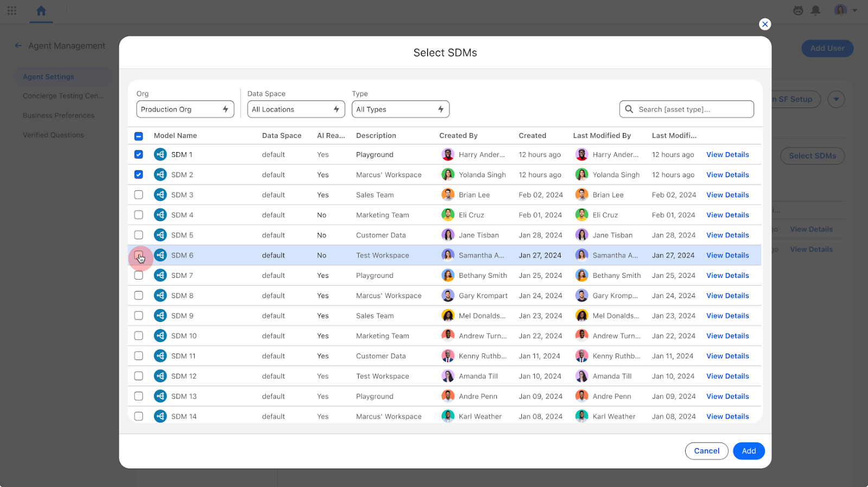Screen dimensions: 868x487
Task: Click the back arrow beside Agent Management
Action: [x=18, y=46]
